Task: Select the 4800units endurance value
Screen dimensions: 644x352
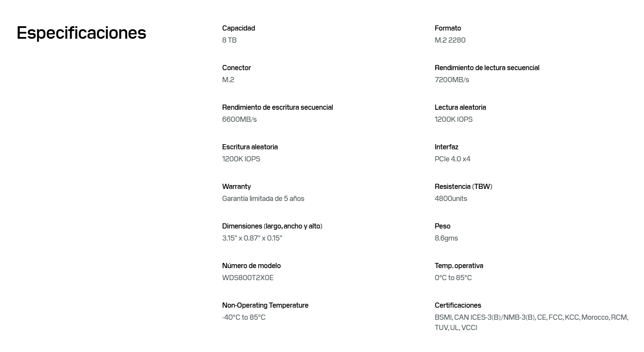Action: [x=451, y=198]
